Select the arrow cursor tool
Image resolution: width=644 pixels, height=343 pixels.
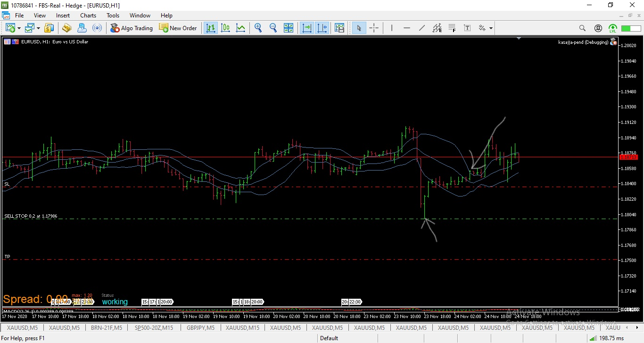point(359,28)
